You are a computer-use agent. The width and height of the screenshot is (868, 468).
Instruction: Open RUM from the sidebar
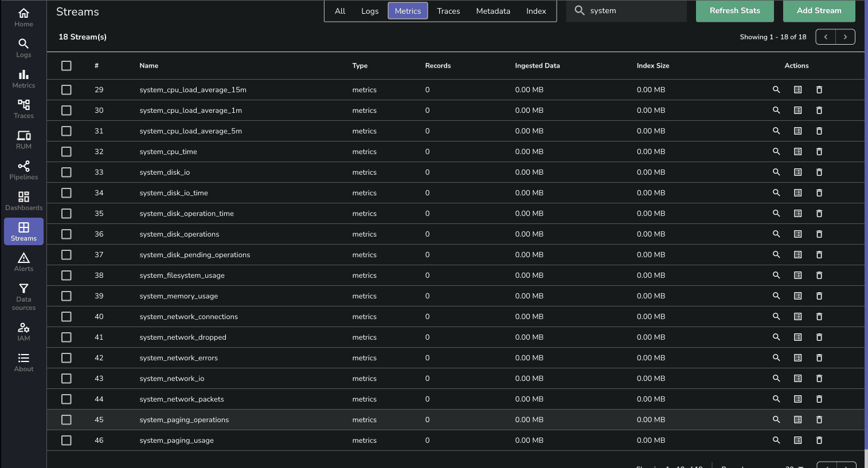coord(24,140)
